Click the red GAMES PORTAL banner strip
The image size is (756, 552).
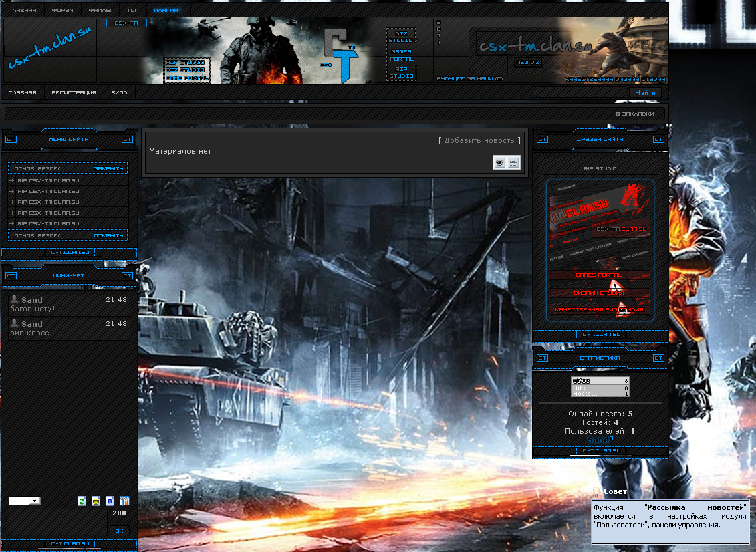click(599, 275)
